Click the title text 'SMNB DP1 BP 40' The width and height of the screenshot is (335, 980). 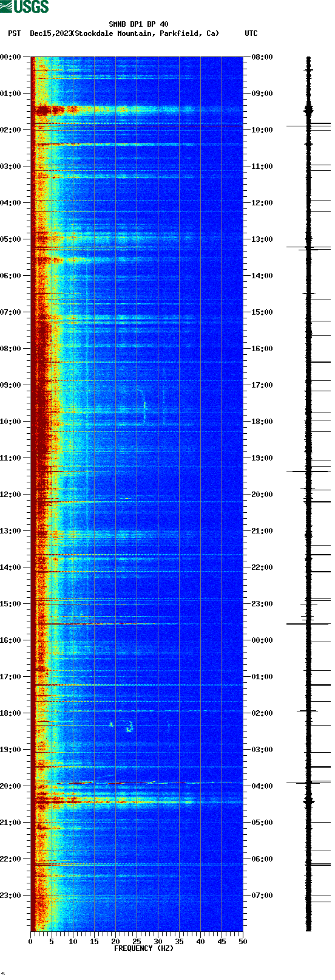coord(138,24)
